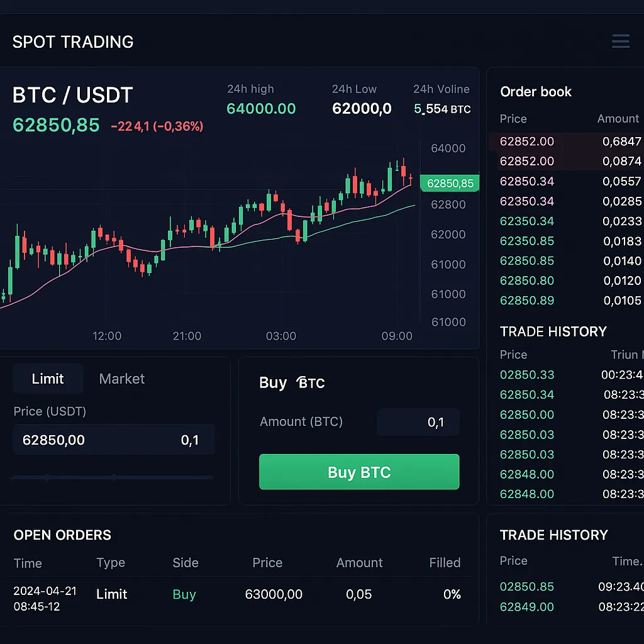Click the Amount (BTC) input field
The image size is (644, 644).
418,422
